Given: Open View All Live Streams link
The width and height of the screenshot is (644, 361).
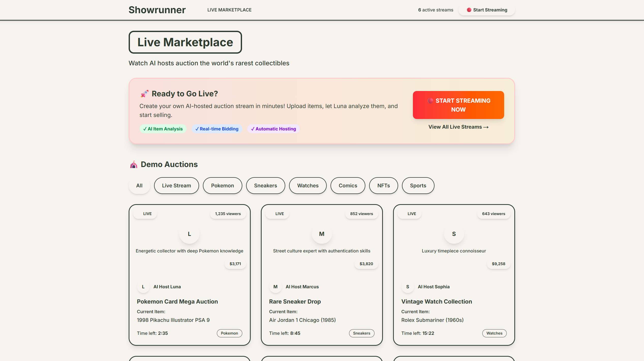Looking at the screenshot, I should pos(458,127).
